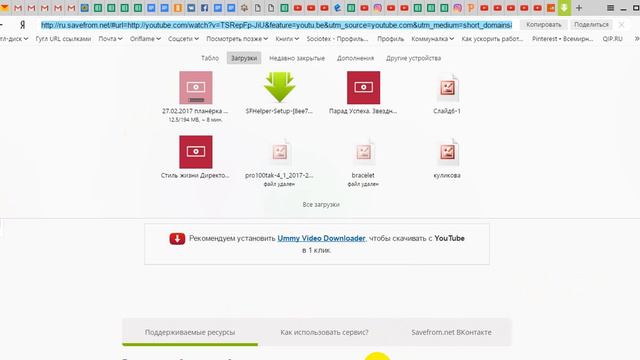The width and height of the screenshot is (640, 360).
Task: Switch to the Табло tab
Action: click(x=210, y=58)
